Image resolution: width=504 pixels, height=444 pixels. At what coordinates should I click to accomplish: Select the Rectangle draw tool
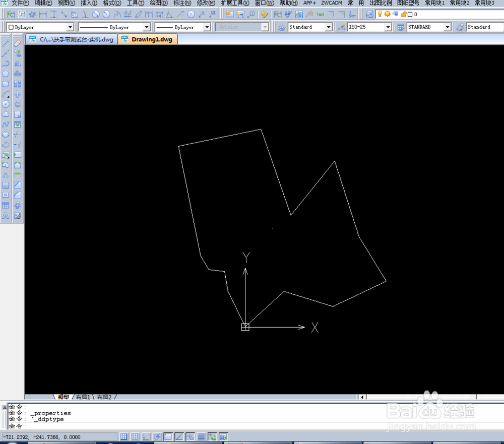[x=6, y=84]
